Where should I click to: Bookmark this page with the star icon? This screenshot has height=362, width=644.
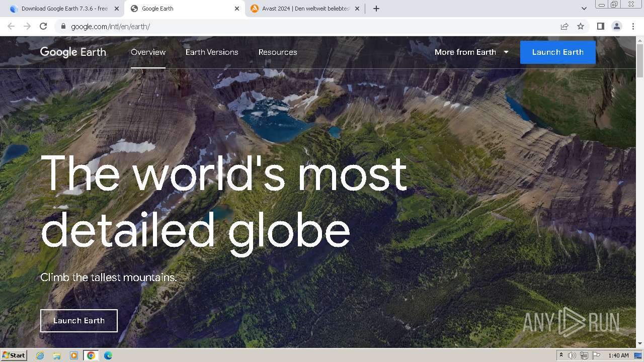(581, 26)
